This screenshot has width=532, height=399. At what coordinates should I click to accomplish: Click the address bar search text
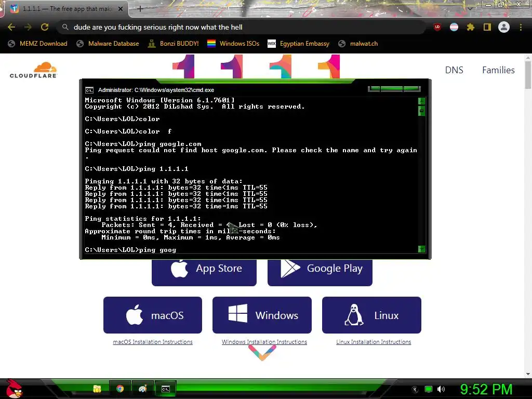158,27
